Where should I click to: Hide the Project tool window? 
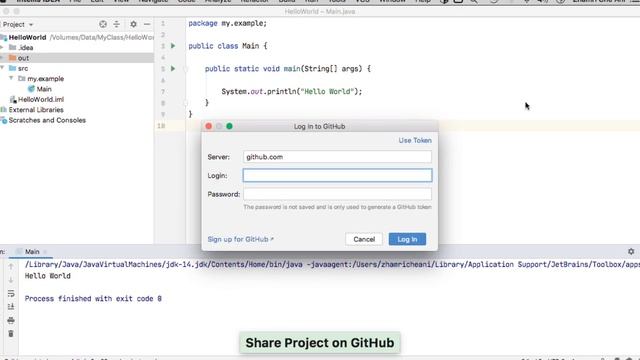pyautogui.click(x=147, y=24)
